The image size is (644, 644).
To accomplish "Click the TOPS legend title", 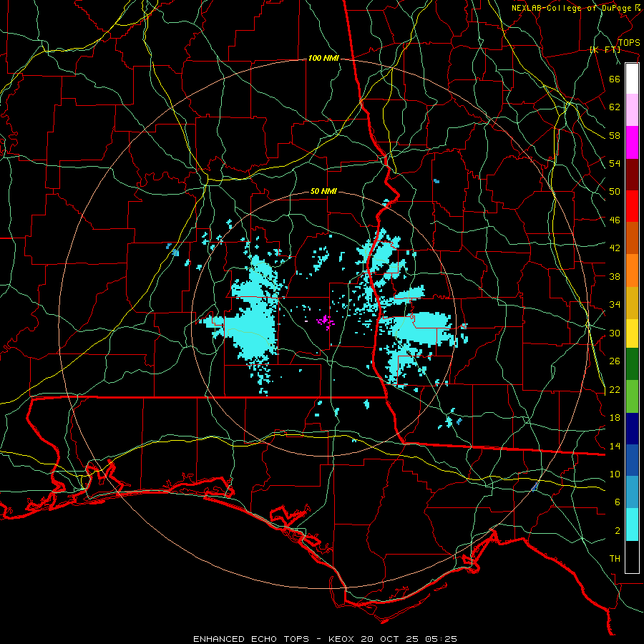I will coord(629,42).
